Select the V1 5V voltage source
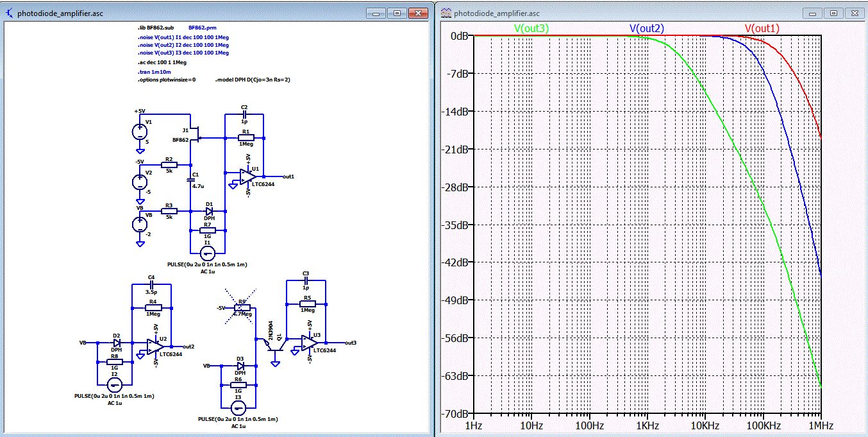The width and height of the screenshot is (868, 437). coord(138,132)
